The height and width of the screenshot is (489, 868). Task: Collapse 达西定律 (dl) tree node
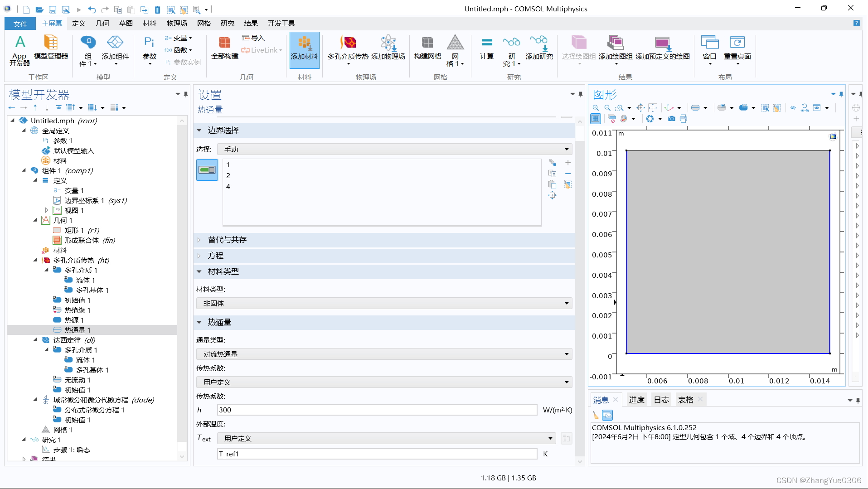(x=35, y=340)
